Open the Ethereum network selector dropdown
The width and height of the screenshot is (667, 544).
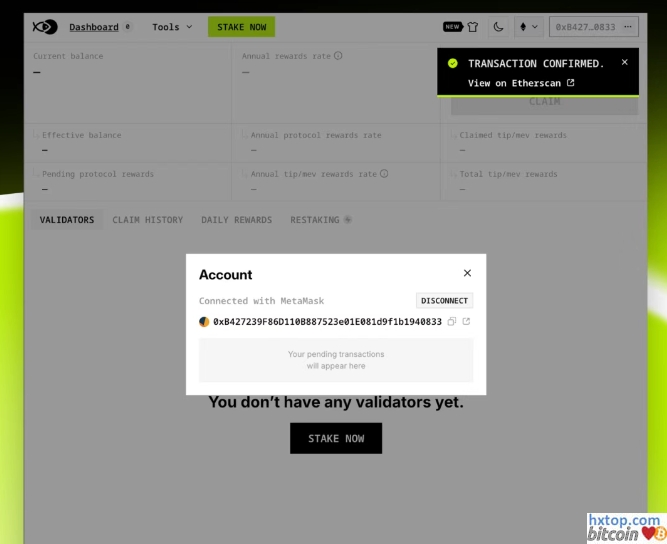(528, 27)
